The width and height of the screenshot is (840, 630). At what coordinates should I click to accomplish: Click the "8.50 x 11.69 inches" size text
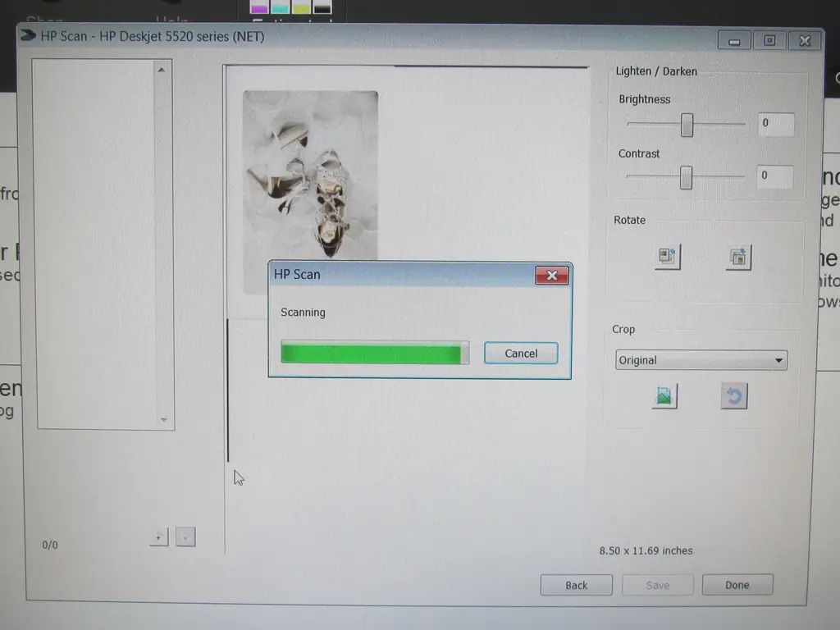tap(646, 550)
